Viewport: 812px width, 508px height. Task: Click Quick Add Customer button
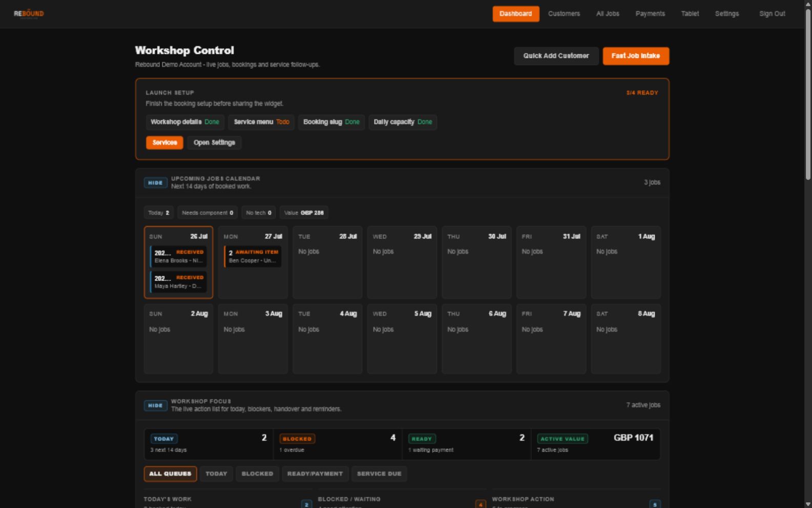coord(556,56)
